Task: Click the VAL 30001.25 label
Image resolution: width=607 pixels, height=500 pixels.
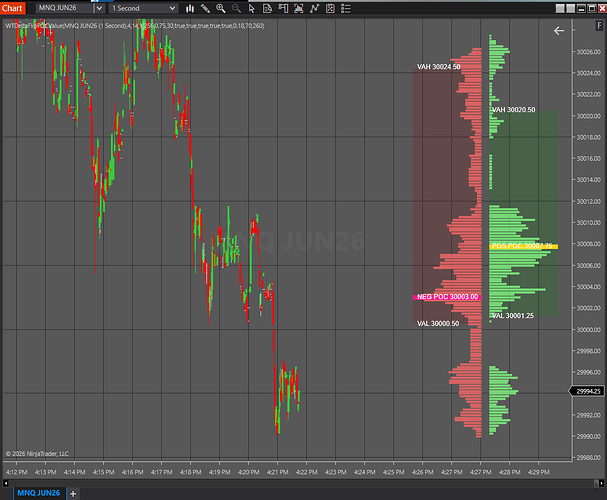Action: click(513, 316)
